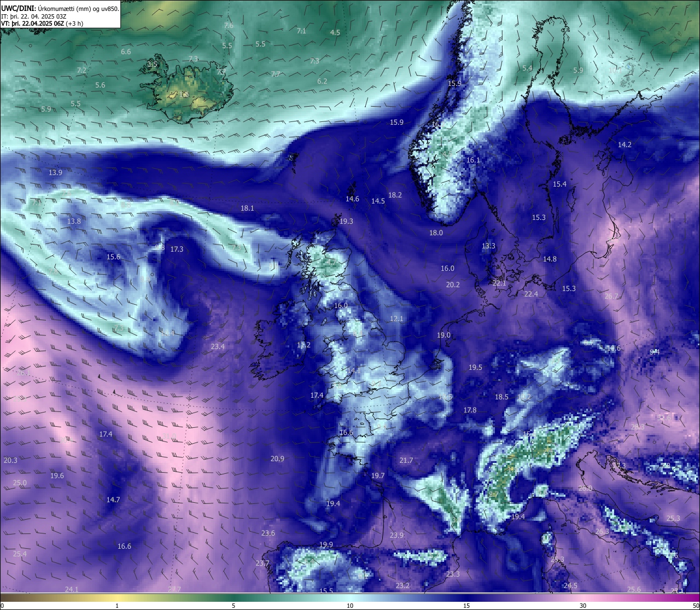Image resolution: width=700 pixels, height=610 pixels.
Task: Click the 20.9 value label
Action: 277,459
